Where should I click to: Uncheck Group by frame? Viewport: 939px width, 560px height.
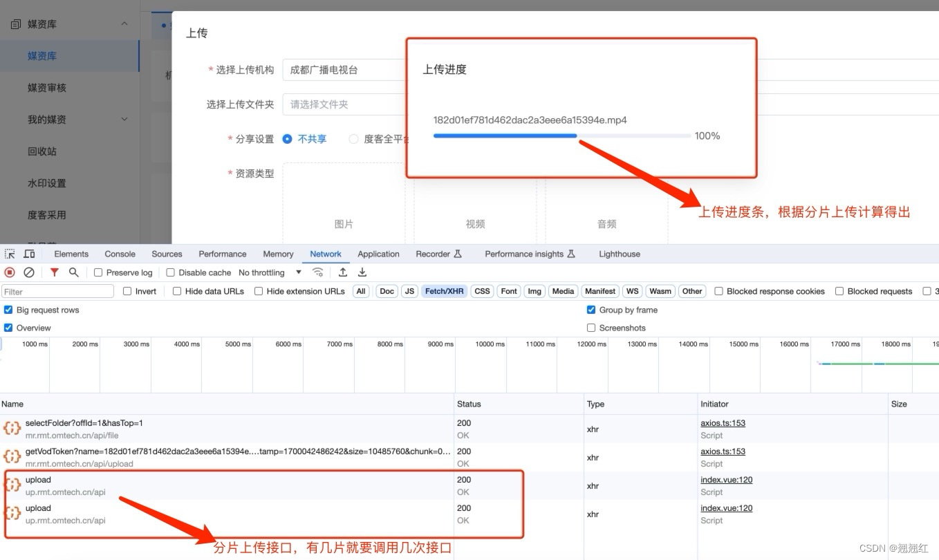click(591, 310)
